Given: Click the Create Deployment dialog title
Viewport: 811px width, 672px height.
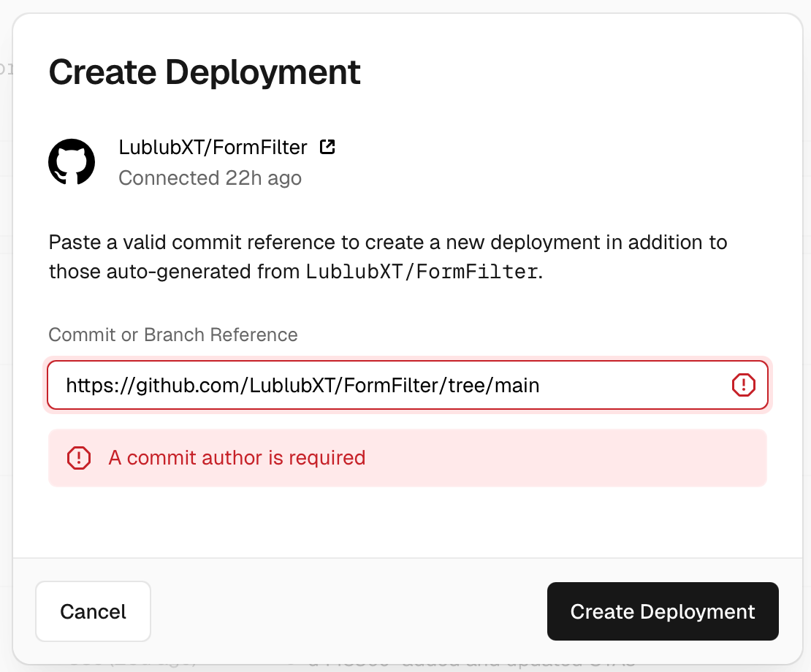Looking at the screenshot, I should (205, 72).
